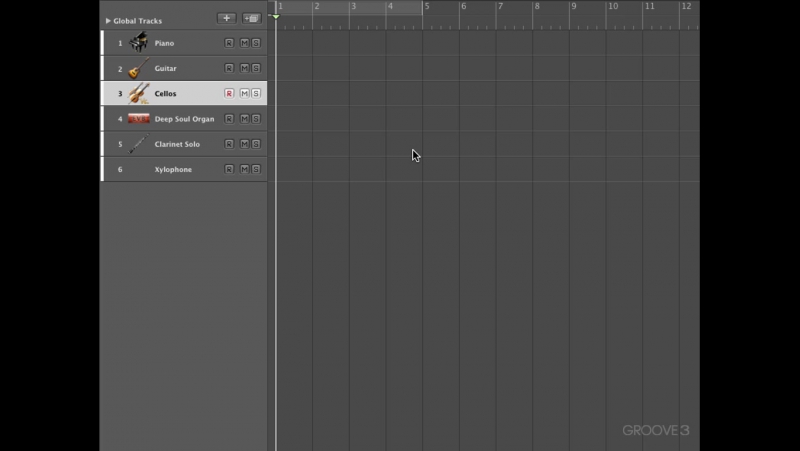The image size is (800, 451).
Task: Disable record on the Cellos track
Action: [229, 94]
